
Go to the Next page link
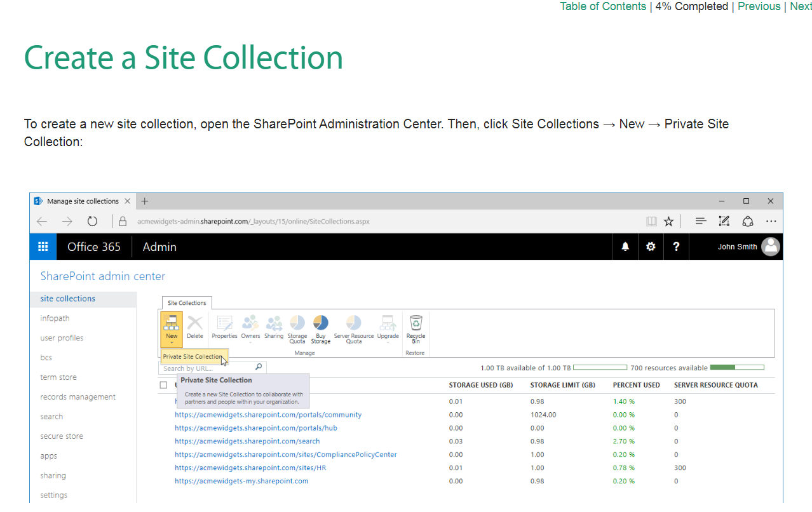pyautogui.click(x=801, y=6)
